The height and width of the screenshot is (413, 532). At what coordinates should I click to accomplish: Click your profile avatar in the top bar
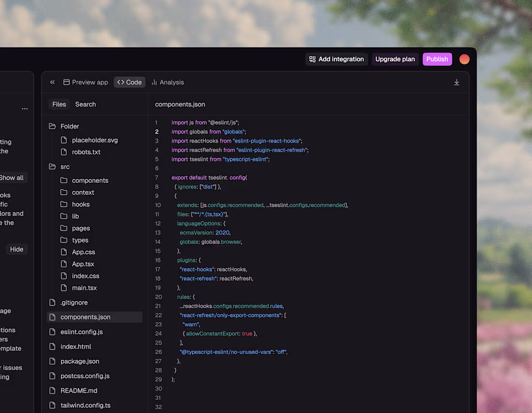point(464,59)
